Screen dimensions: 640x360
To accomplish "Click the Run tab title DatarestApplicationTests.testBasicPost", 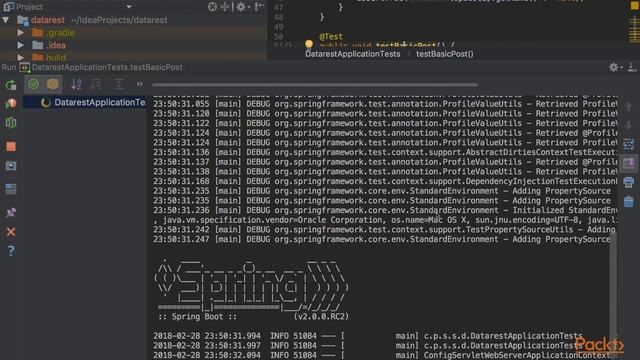I will click(107, 67).
